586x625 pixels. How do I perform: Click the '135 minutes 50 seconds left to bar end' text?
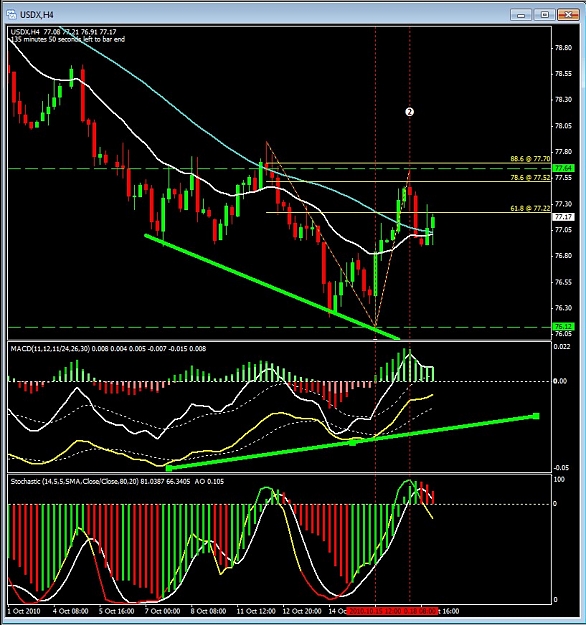click(67, 39)
